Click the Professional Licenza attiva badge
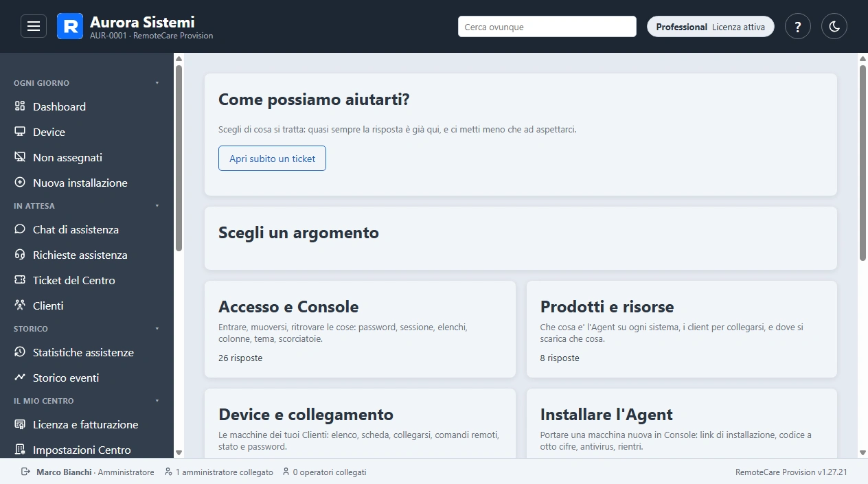This screenshot has width=868, height=484. (711, 27)
